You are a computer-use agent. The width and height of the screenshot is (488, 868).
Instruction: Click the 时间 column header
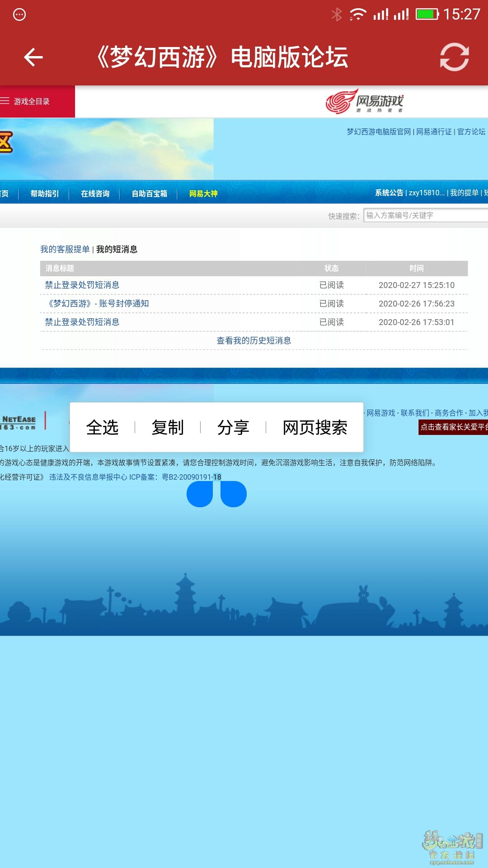[x=417, y=268]
